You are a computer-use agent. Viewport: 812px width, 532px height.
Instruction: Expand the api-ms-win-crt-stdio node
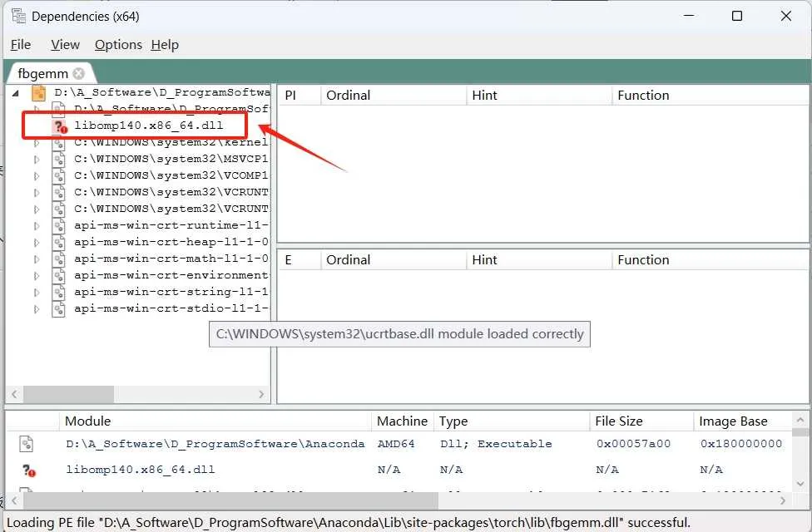point(37,309)
